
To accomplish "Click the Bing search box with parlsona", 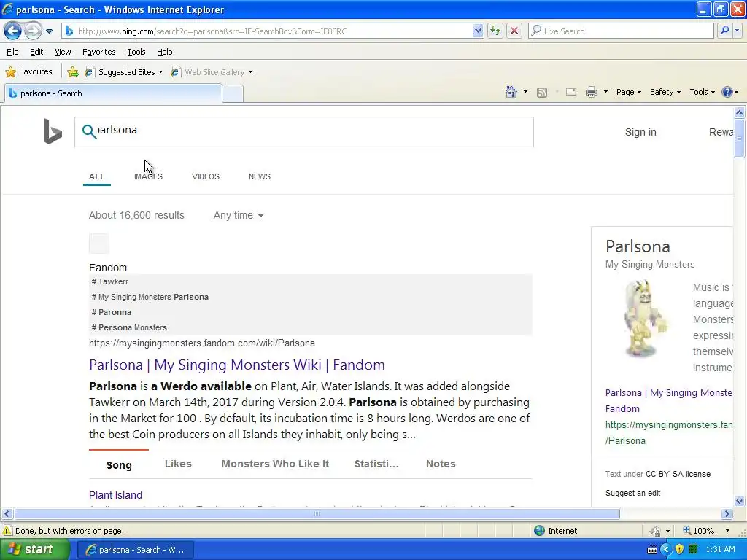I will tap(304, 132).
